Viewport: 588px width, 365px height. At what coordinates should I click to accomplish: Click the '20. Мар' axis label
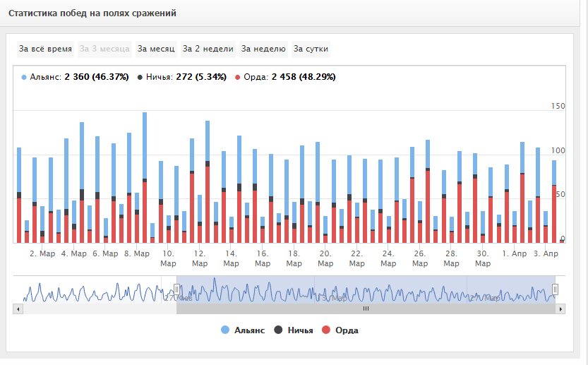(325, 259)
